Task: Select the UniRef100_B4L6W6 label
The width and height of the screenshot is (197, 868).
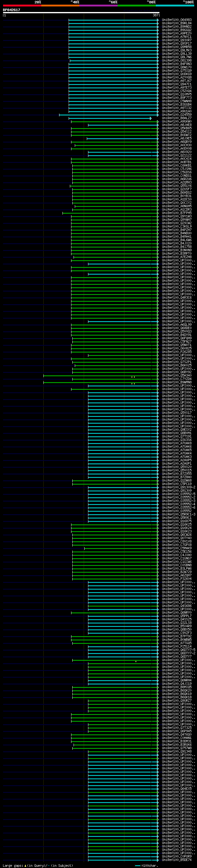Action: (x=176, y=240)
